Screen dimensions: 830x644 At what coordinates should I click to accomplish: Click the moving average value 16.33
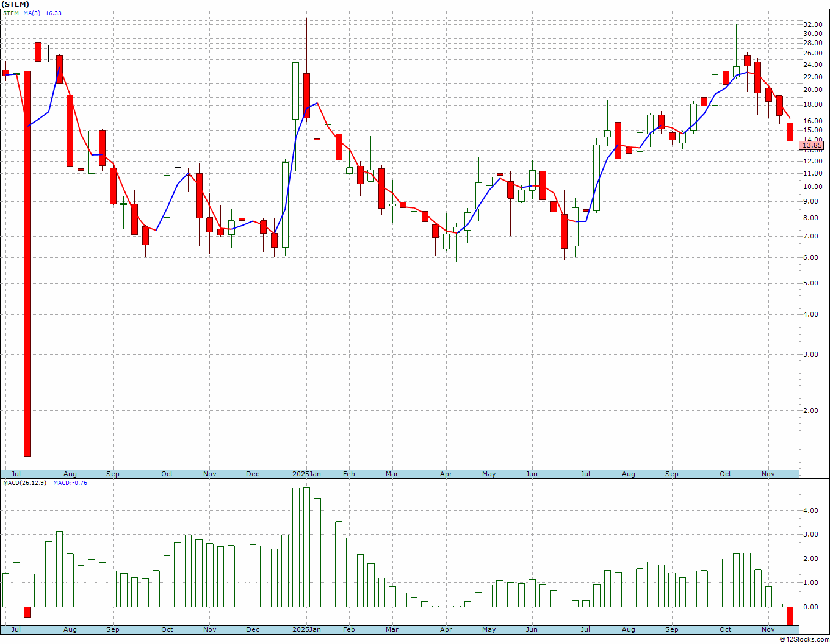click(54, 13)
